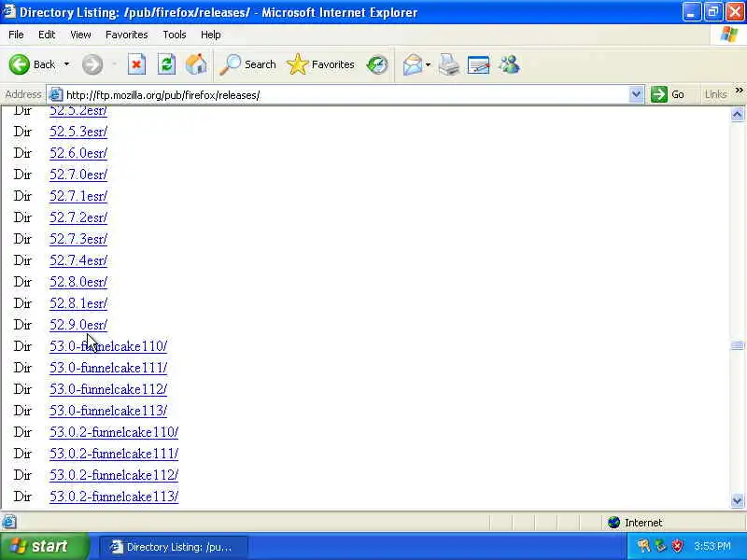The image size is (747, 560).
Task: Open the Windows start menu
Action: click(x=44, y=546)
